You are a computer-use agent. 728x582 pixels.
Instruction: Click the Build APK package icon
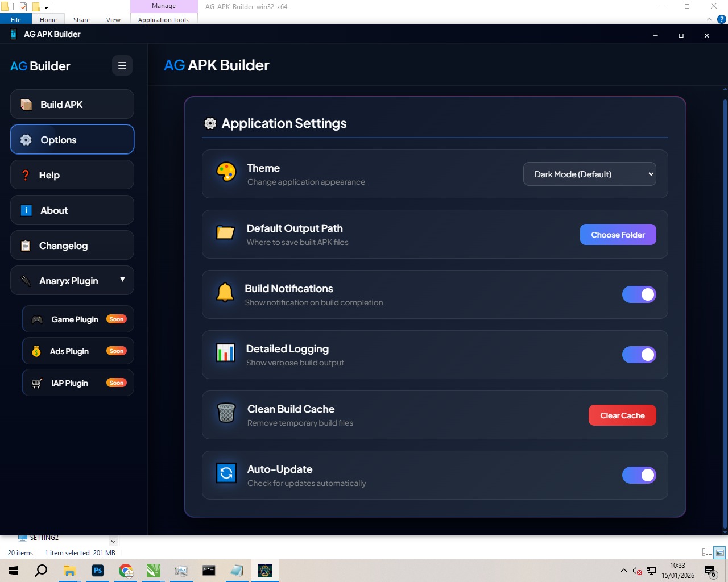coord(26,105)
